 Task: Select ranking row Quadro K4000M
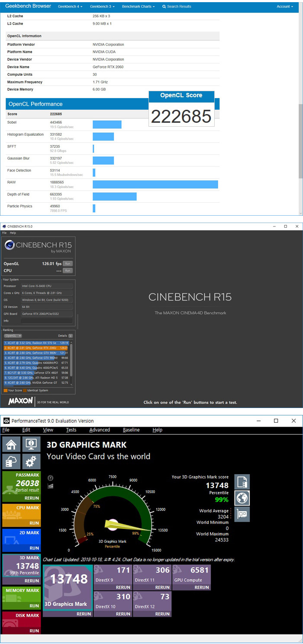[x=37, y=363]
